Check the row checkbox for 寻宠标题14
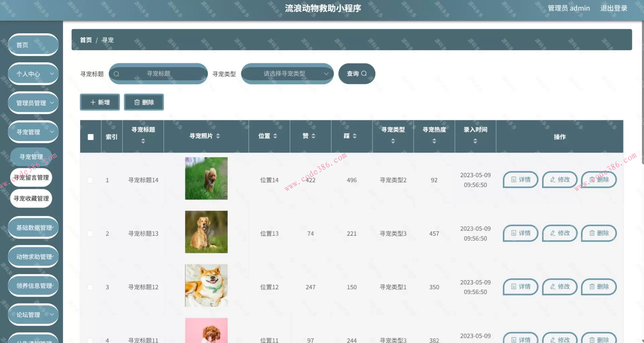 click(90, 180)
